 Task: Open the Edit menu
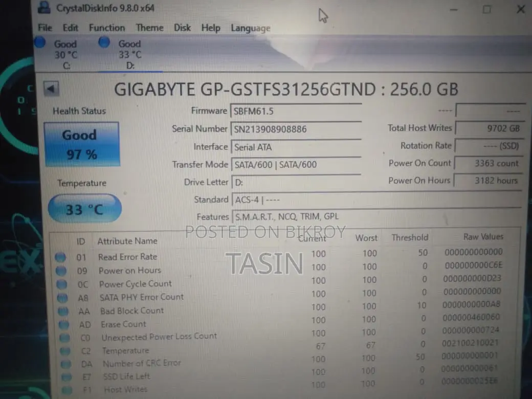(70, 28)
